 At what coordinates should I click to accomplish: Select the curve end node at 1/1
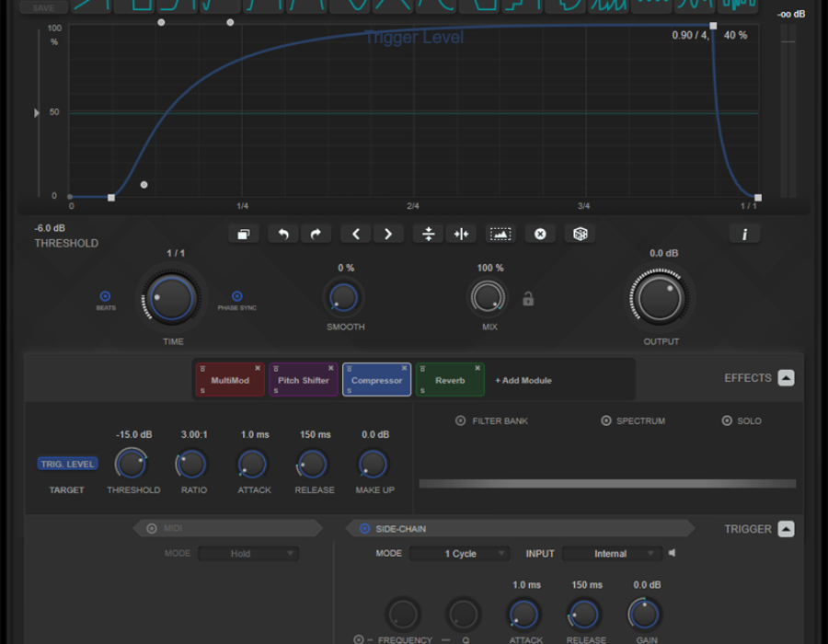pyautogui.click(x=758, y=198)
